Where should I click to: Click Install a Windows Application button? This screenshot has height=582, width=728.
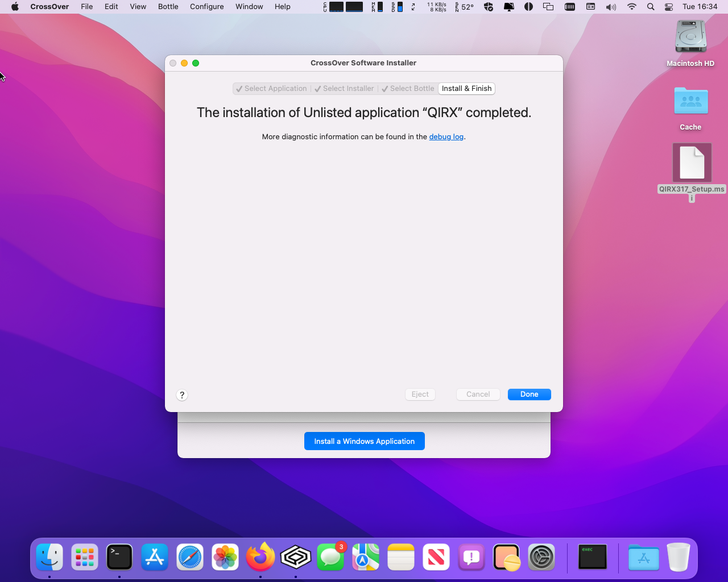pyautogui.click(x=365, y=441)
